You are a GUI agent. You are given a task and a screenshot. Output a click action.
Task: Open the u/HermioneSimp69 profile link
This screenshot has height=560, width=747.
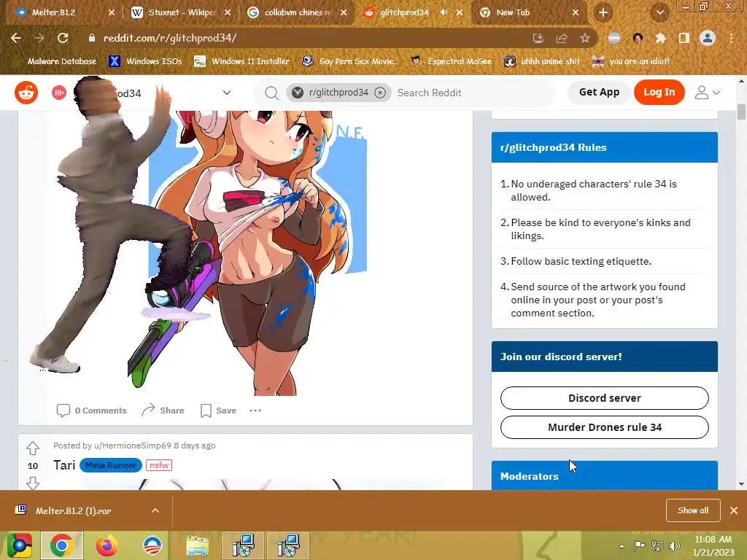pos(133,446)
